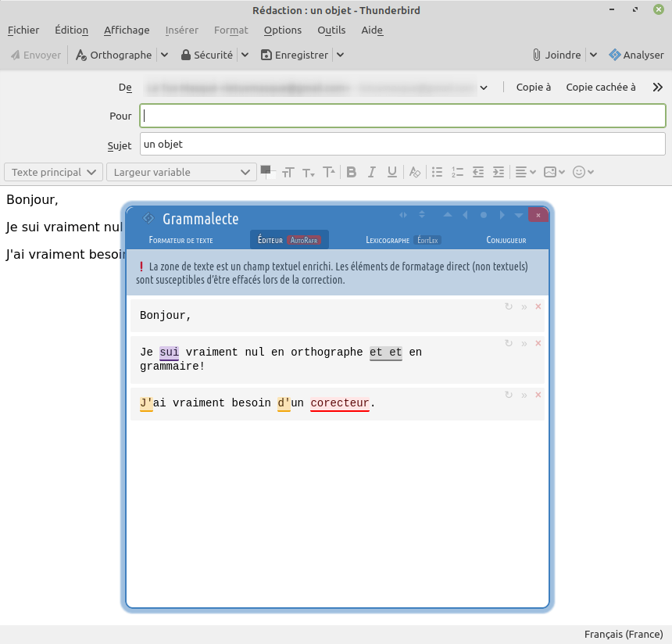672x644 pixels.
Task: Switch to Formateur de texte tab
Action: click(x=181, y=240)
